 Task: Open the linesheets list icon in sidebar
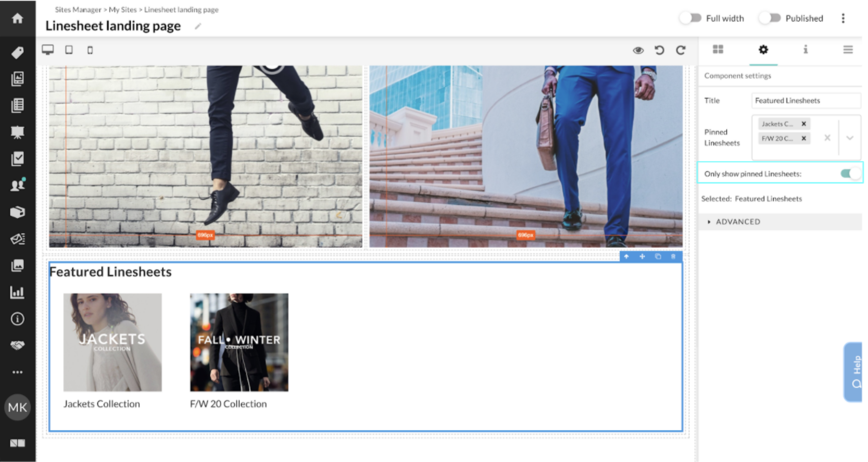[17, 105]
